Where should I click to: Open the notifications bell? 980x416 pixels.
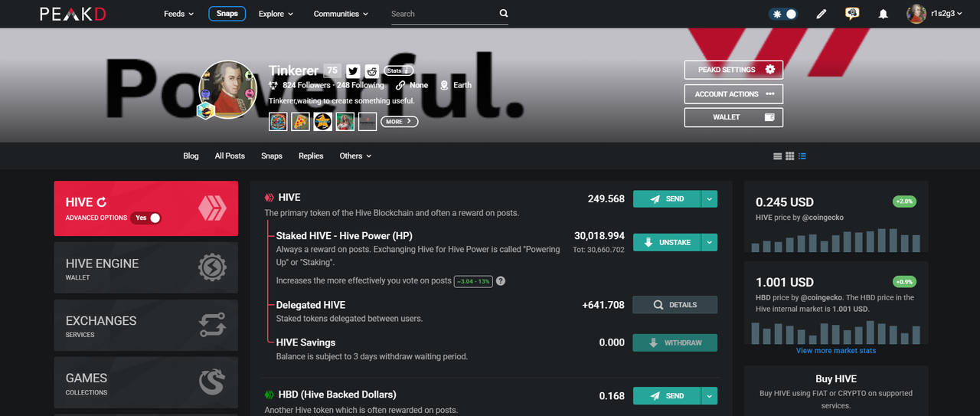(883, 14)
